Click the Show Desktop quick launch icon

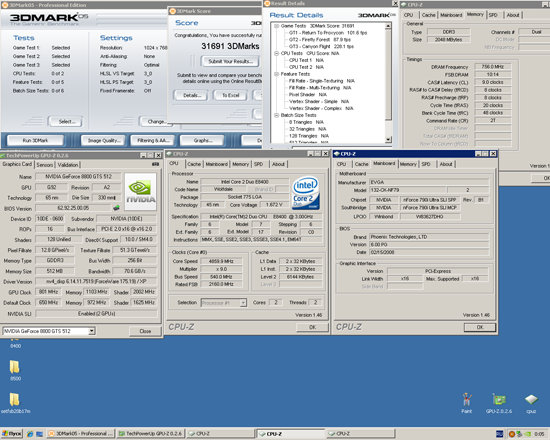click(x=39, y=434)
